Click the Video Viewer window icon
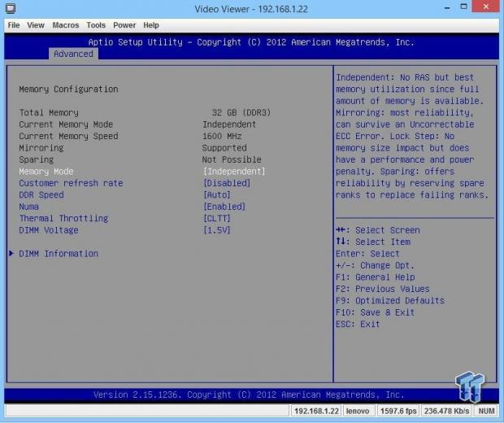Screen dimensions: 504x423 pyautogui.click(x=11, y=8)
